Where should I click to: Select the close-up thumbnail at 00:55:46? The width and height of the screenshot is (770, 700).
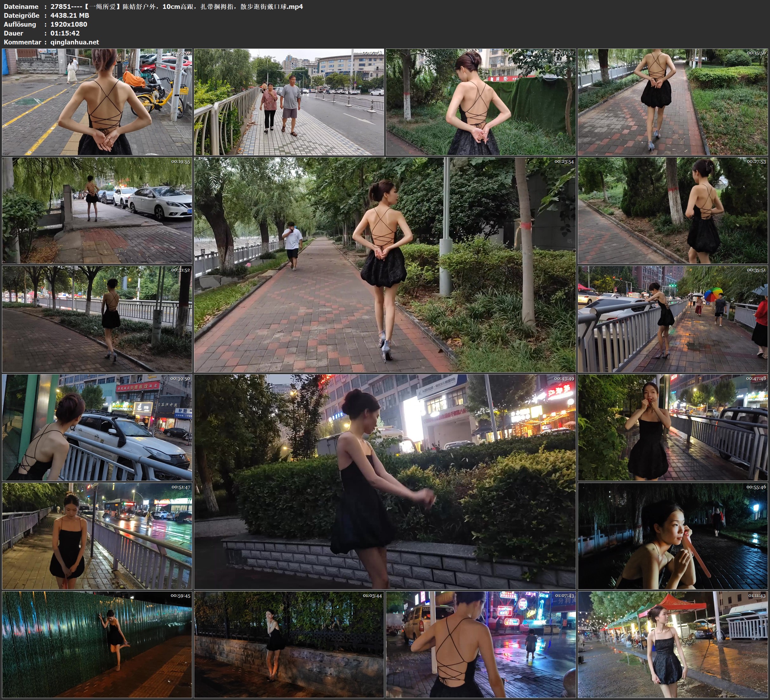[x=673, y=536]
